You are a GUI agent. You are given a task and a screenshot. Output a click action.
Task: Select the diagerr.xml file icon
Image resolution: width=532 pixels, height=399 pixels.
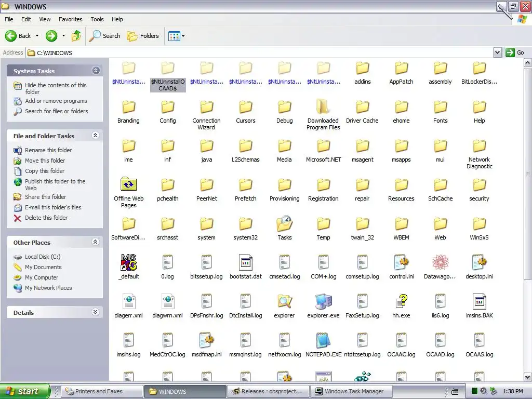(129, 301)
